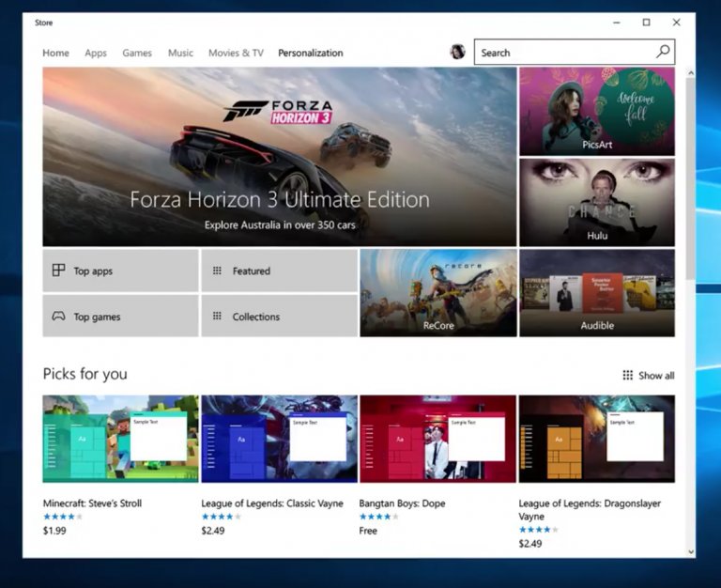Open the Audible promo tile
Viewport: 721px width, 588px height.
coord(596,292)
